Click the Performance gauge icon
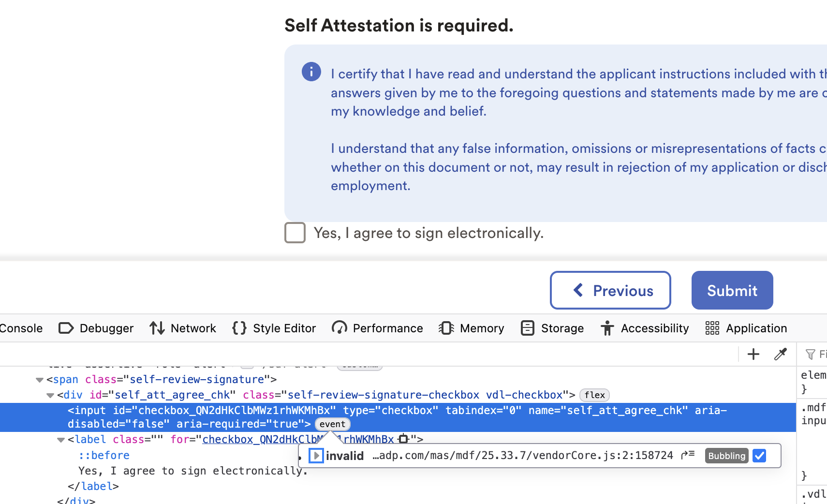Viewport: 827px width, 504px height. pyautogui.click(x=340, y=328)
